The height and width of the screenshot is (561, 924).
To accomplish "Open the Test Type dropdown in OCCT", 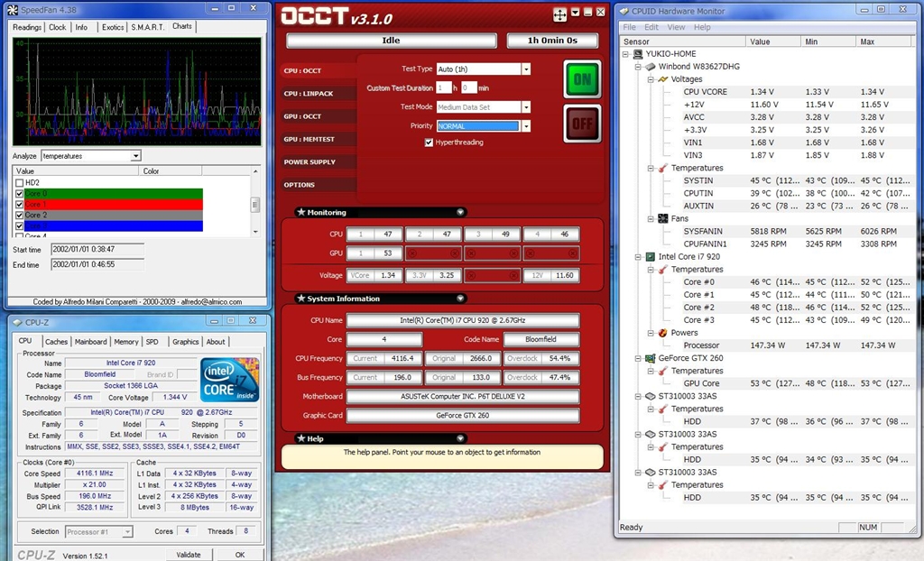I will (526, 69).
